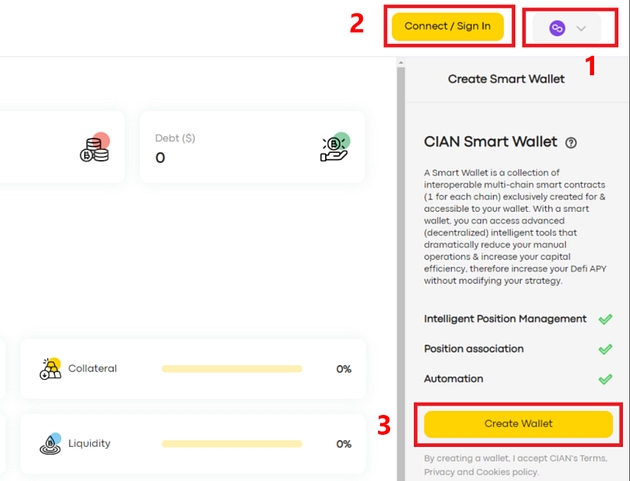Select the Intelligent Position Management item
The width and height of the screenshot is (630, 481).
(505, 319)
